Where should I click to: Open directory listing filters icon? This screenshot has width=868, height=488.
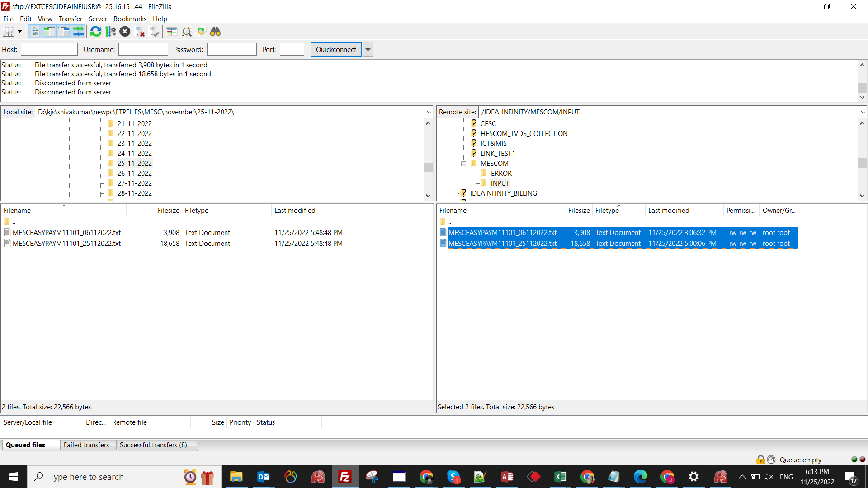[x=172, y=32]
